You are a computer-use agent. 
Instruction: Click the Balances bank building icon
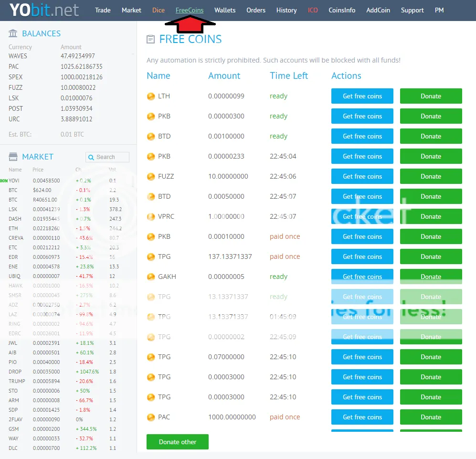click(x=13, y=33)
